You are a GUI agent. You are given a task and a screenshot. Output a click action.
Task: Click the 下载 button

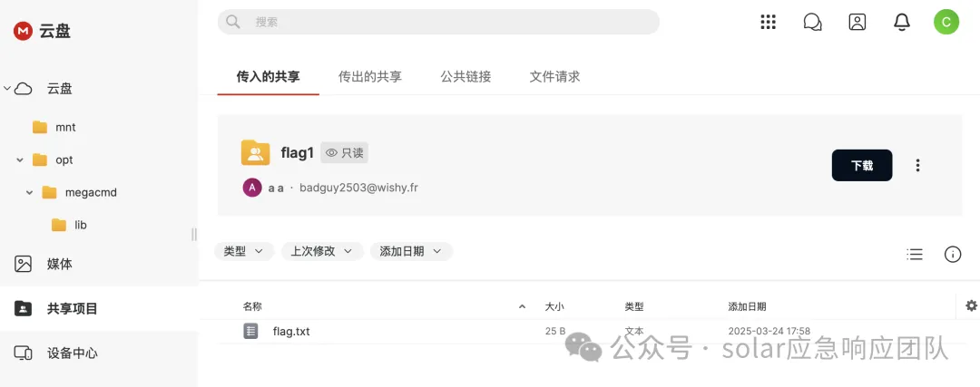(x=862, y=166)
